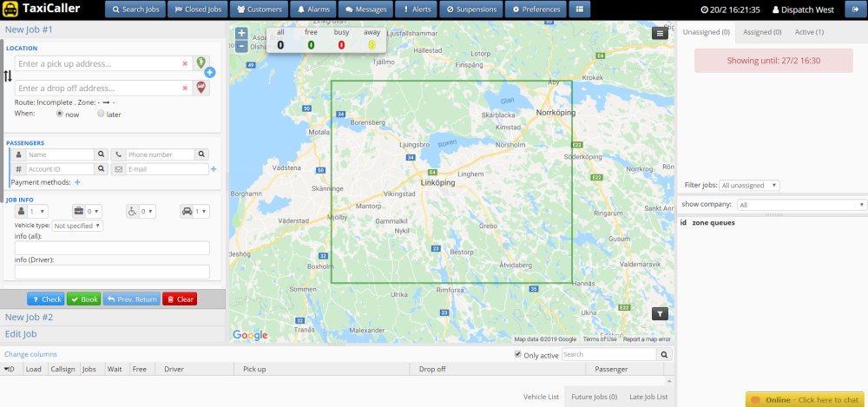Open the show company dropdown
Viewport: 868px width, 407px height.
[x=801, y=205]
